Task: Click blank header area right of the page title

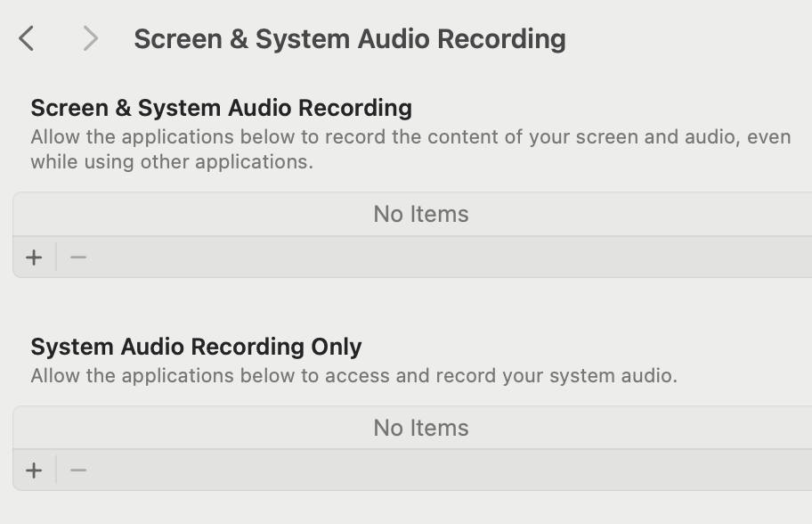Action: [x=694, y=39]
